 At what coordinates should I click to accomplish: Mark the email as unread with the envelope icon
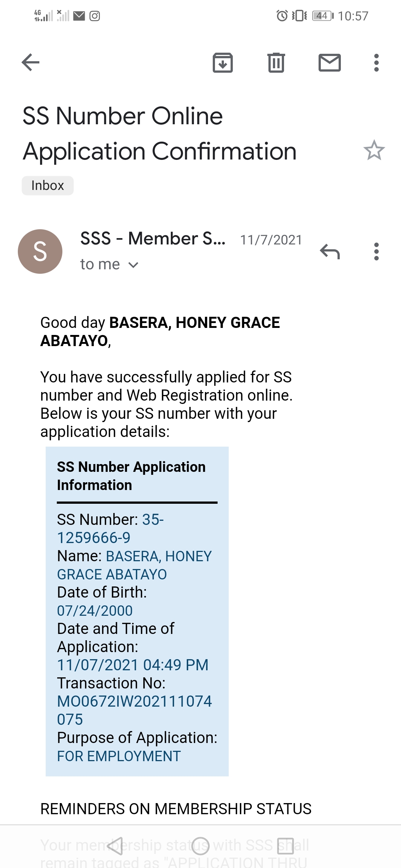(x=330, y=62)
